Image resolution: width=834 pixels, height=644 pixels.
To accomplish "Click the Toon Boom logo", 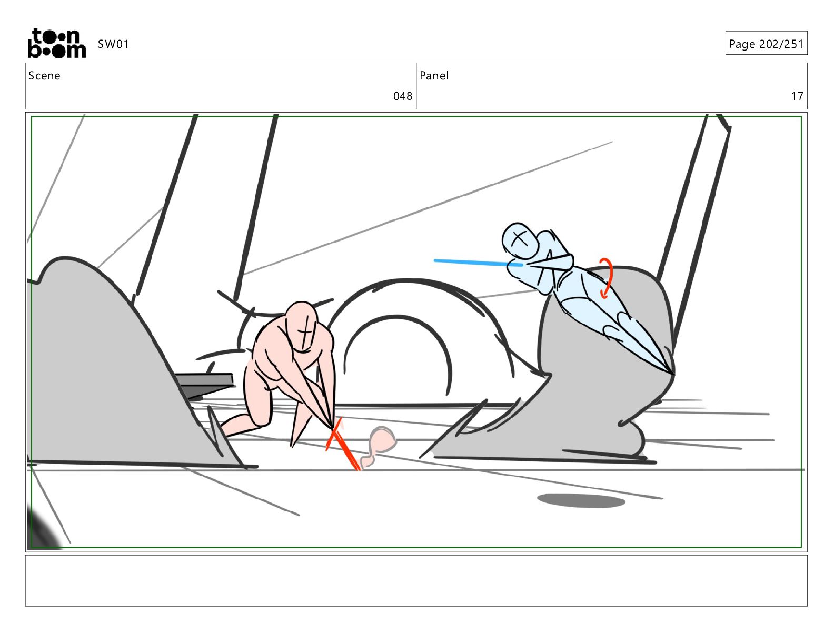I will point(56,43).
